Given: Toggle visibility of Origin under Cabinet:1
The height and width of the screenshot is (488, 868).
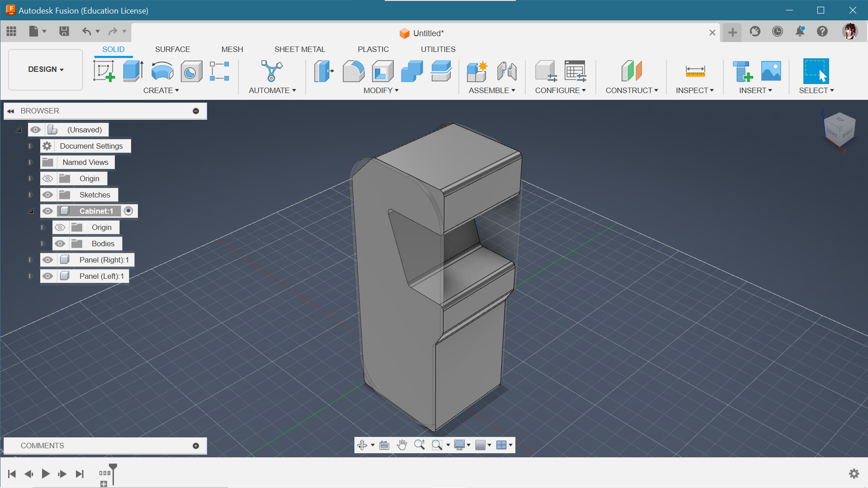Looking at the screenshot, I should [x=60, y=227].
